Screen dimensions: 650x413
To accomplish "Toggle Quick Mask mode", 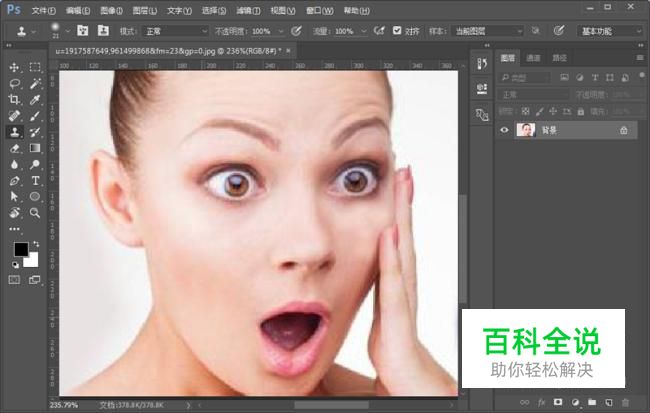I will [15, 280].
